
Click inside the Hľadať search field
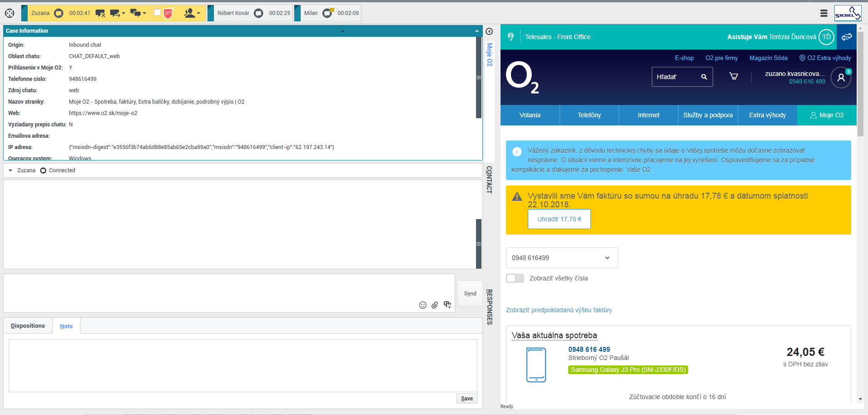pos(677,76)
